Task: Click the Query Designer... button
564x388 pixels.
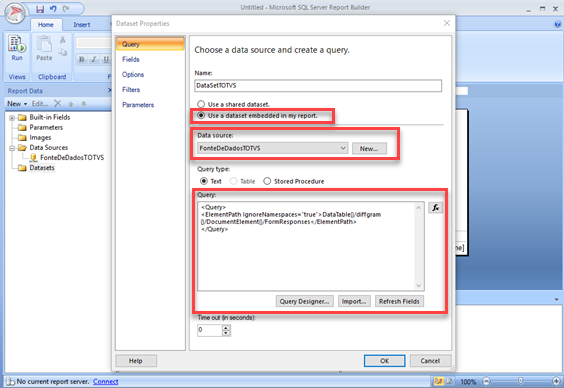Action: coord(305,301)
